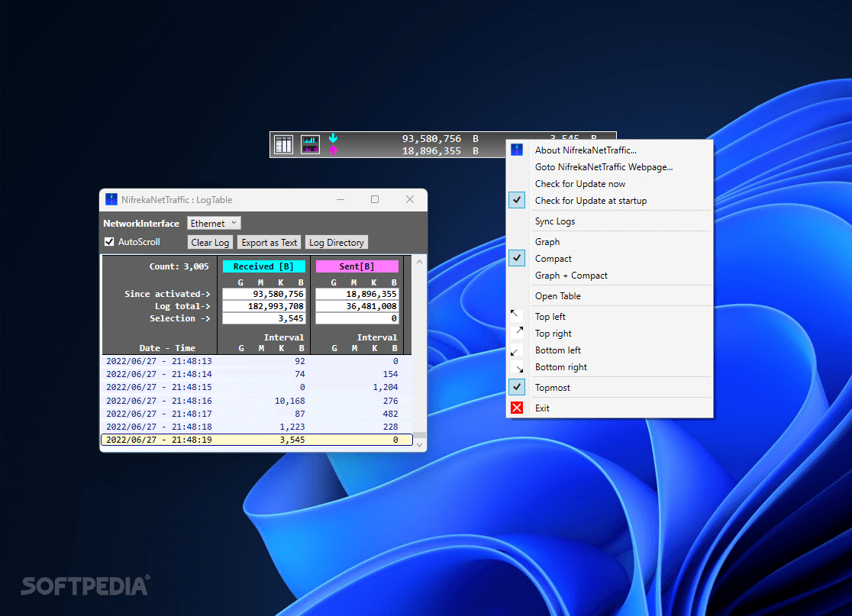The image size is (852, 616).
Task: Click the cyan Received [B] header
Action: (x=263, y=266)
